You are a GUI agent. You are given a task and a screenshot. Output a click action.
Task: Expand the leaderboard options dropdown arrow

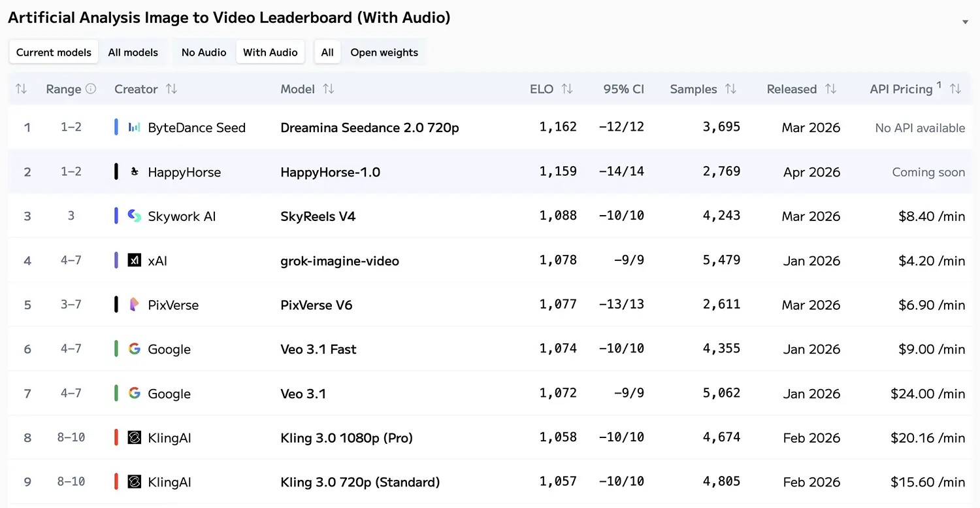(965, 22)
